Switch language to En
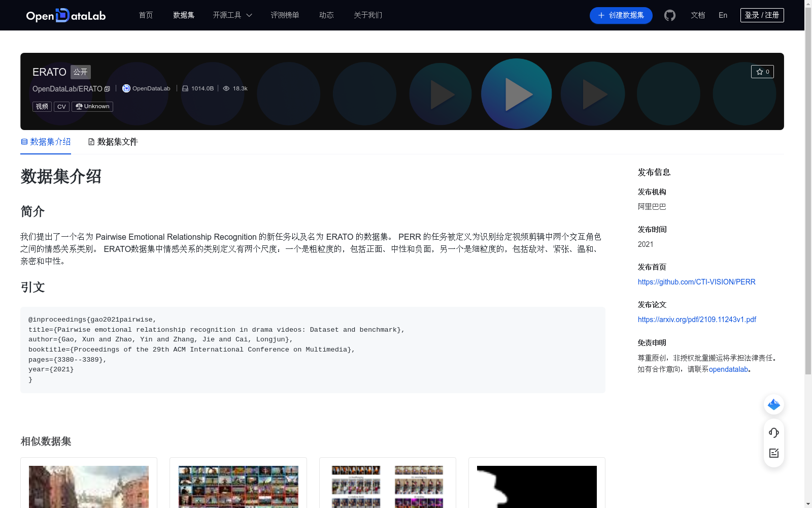Screen dimensions: 812x508 723,15
